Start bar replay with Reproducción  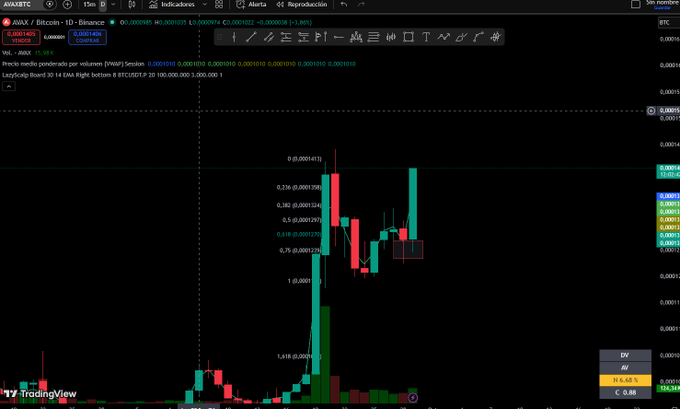click(x=302, y=4)
